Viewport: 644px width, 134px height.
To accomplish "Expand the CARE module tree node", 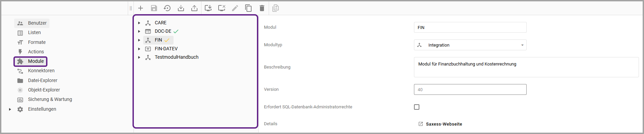I will coord(139,23).
